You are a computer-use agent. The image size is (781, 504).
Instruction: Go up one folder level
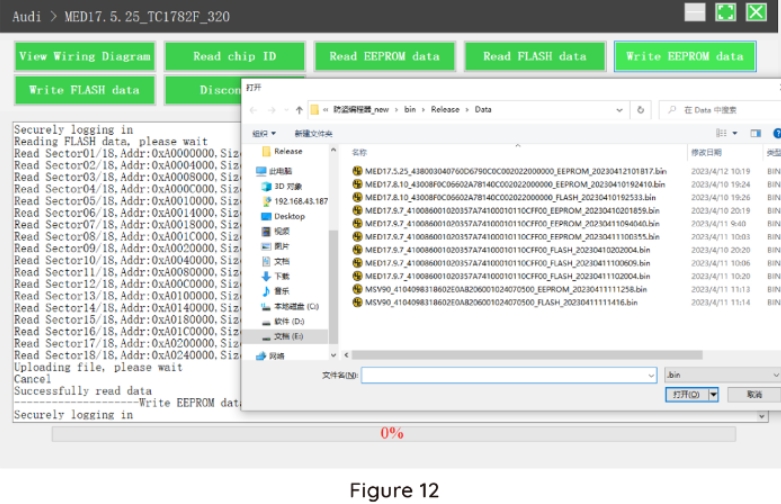(x=299, y=110)
